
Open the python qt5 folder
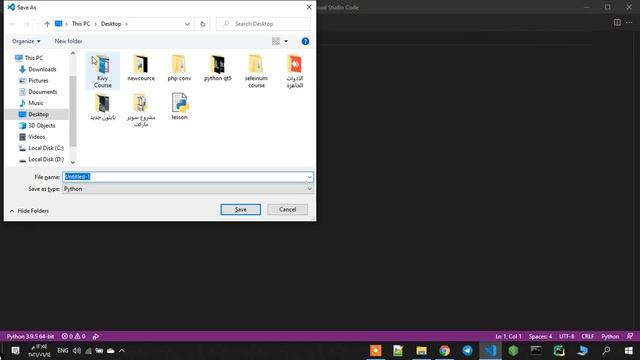click(x=218, y=68)
